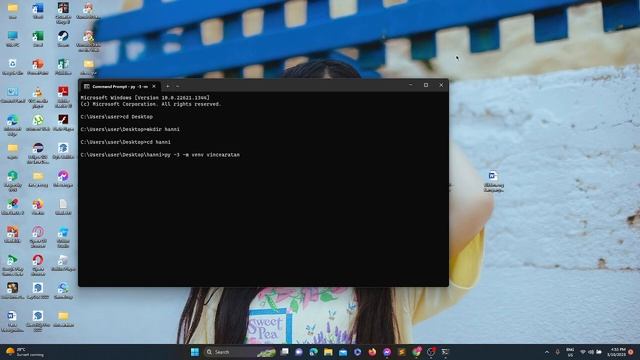Click the 'cd Desktop' command line
The height and width of the screenshot is (360, 640).
tap(117, 117)
